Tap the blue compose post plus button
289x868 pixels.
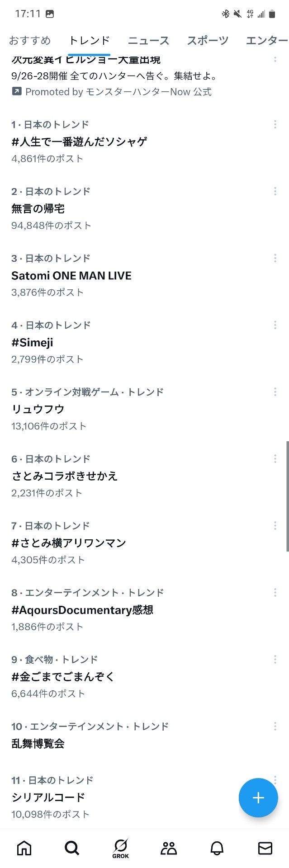pos(258,797)
